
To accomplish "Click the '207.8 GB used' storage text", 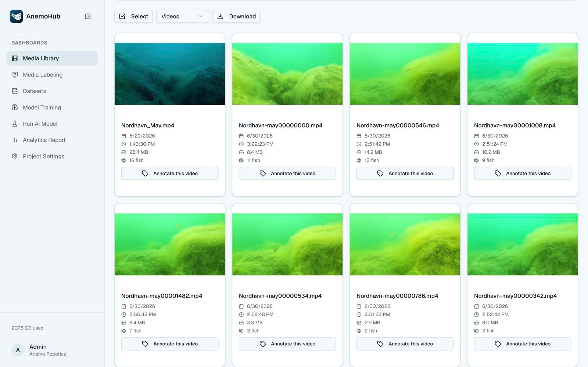I will 28,328.
